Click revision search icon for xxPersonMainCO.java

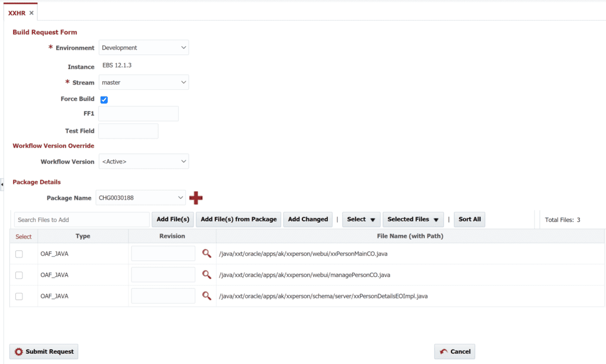coord(207,253)
